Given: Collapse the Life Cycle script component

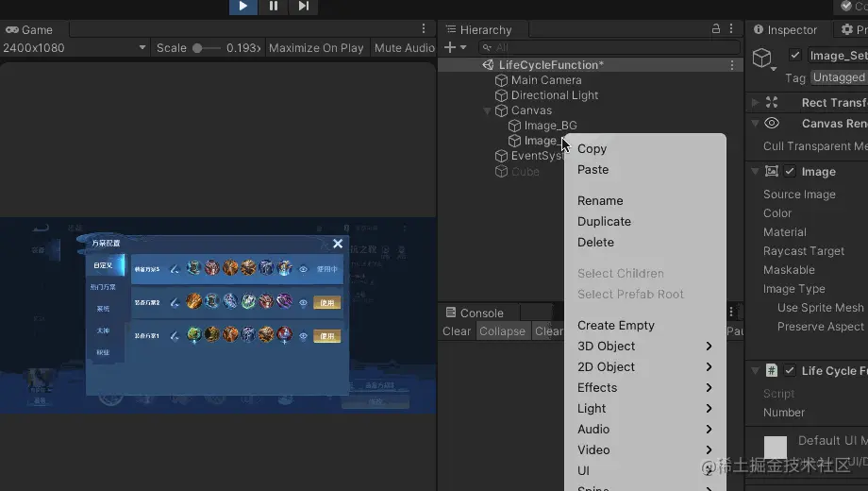Looking at the screenshot, I should click(755, 371).
